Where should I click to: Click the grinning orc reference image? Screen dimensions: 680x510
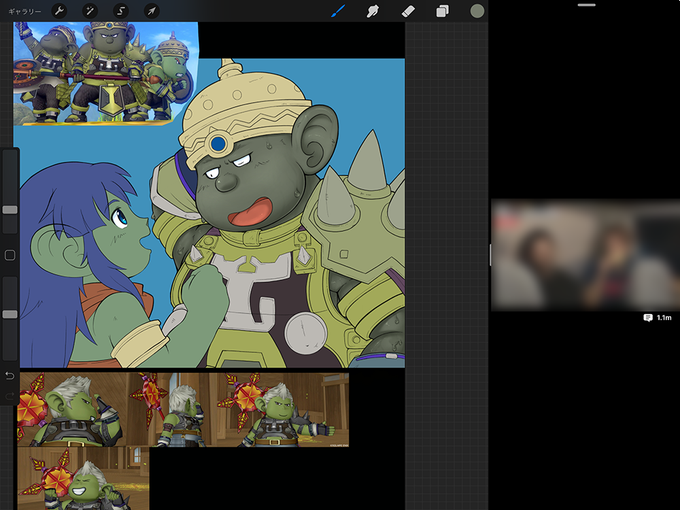(83, 478)
